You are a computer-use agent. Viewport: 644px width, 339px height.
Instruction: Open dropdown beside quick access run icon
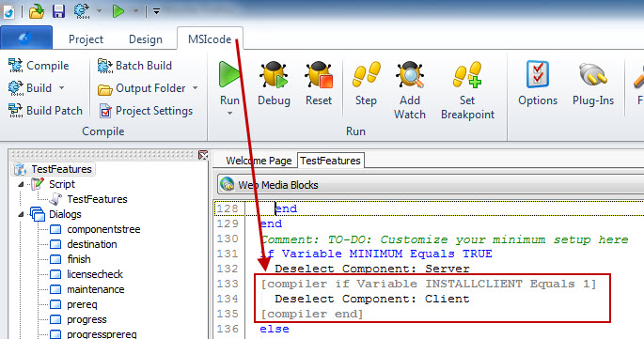(135, 11)
